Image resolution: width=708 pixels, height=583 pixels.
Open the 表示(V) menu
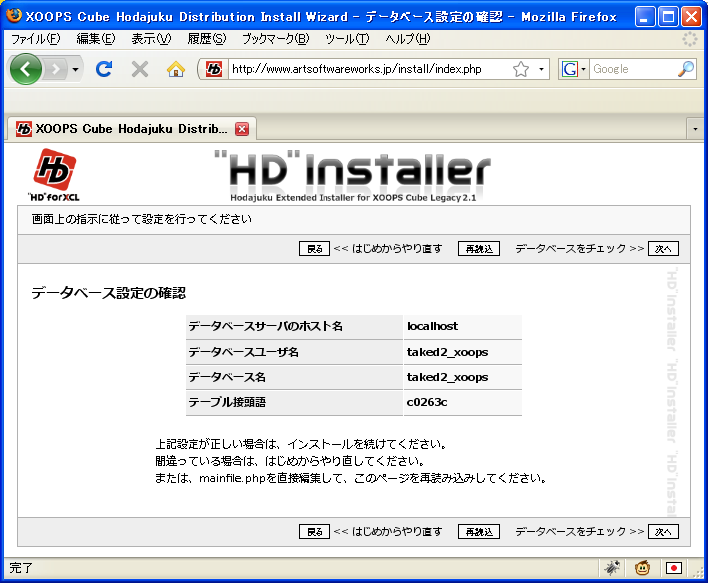(151, 39)
